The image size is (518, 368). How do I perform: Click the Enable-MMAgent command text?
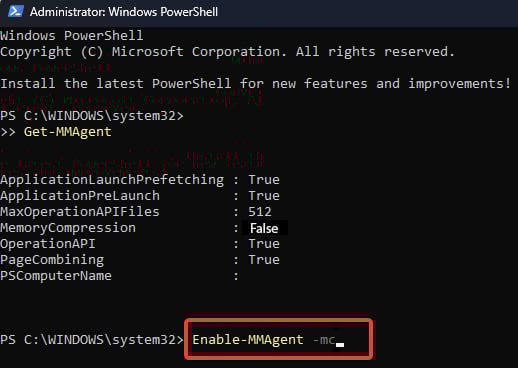click(x=248, y=340)
